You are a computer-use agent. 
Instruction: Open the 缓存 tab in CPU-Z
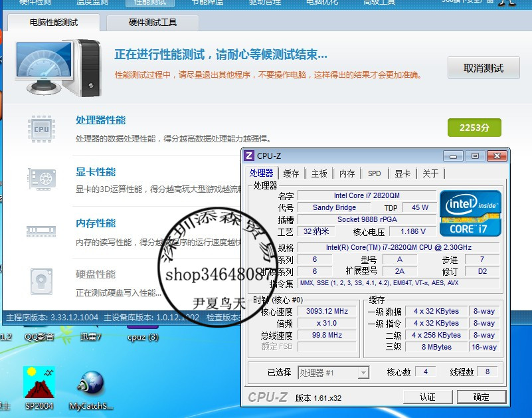point(291,173)
